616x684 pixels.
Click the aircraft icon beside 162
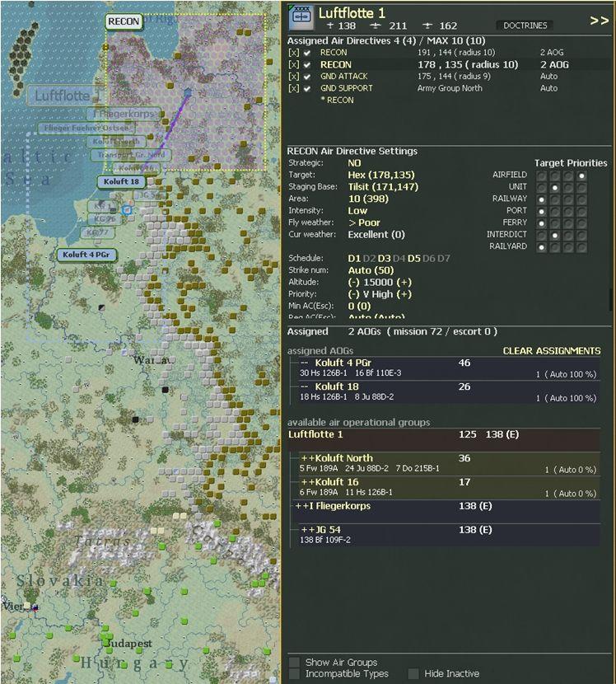point(428,26)
